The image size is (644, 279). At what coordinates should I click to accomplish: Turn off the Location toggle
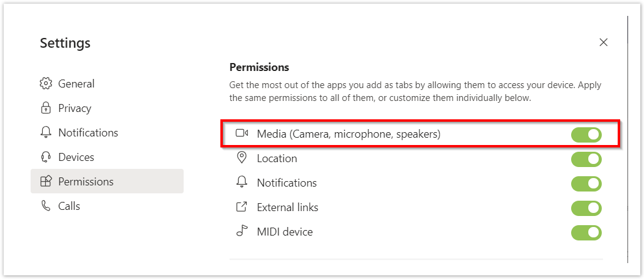coord(586,159)
